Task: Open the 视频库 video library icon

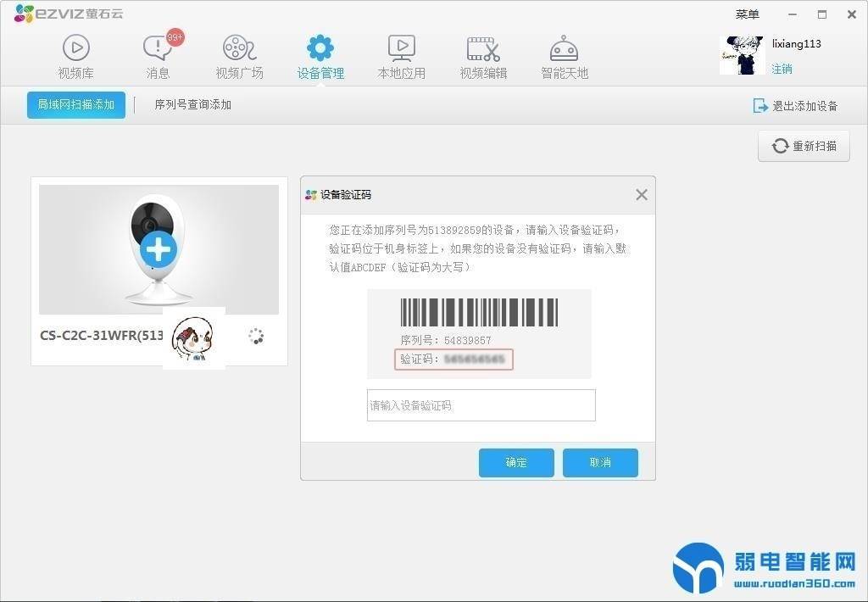Action: [75, 48]
